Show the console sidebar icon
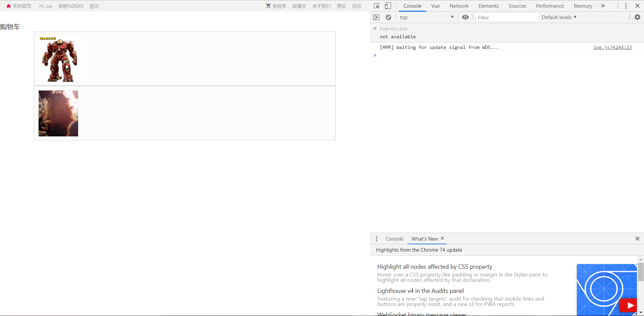This screenshot has height=316, width=644. (x=376, y=17)
